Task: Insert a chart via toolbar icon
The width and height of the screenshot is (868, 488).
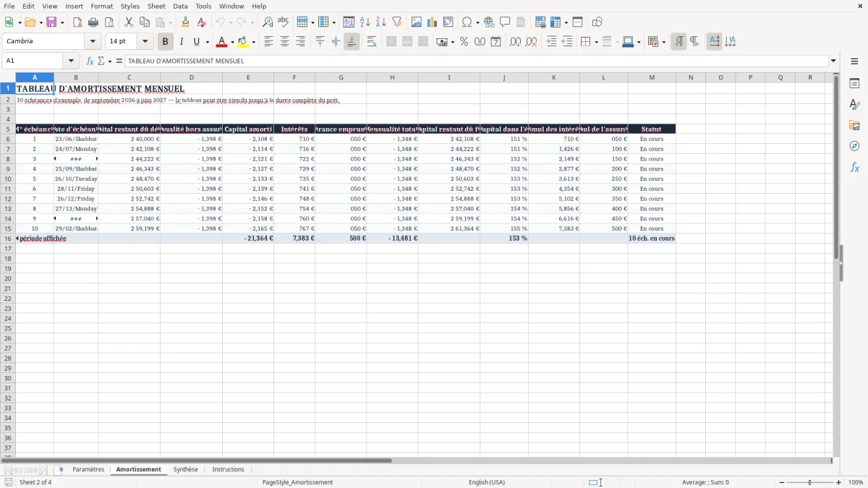Action: 433,22
